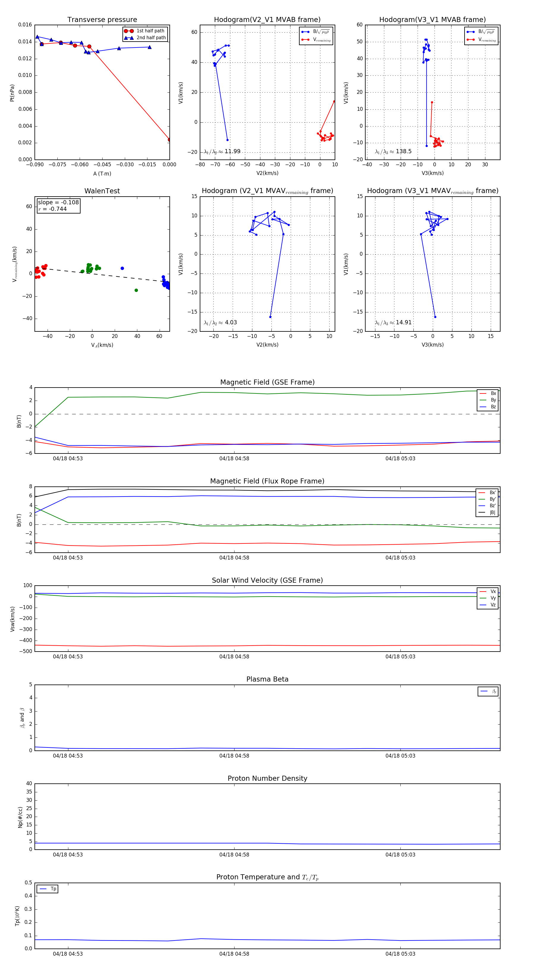Click the 'Proton Number Density' title
This screenshot has height=980, width=535.
pos(267,778)
